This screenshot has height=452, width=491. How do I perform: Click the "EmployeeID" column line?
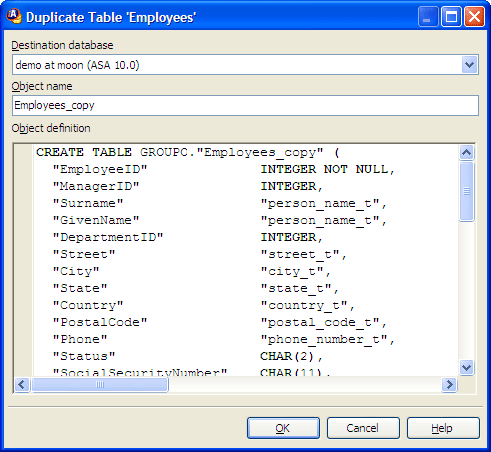[x=224, y=169]
